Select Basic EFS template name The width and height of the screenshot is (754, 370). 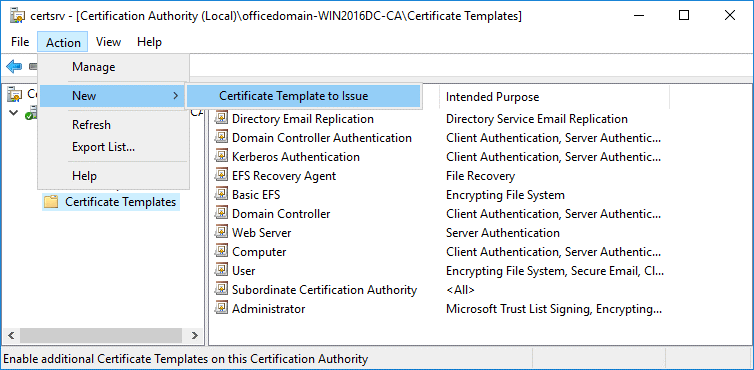point(256,194)
